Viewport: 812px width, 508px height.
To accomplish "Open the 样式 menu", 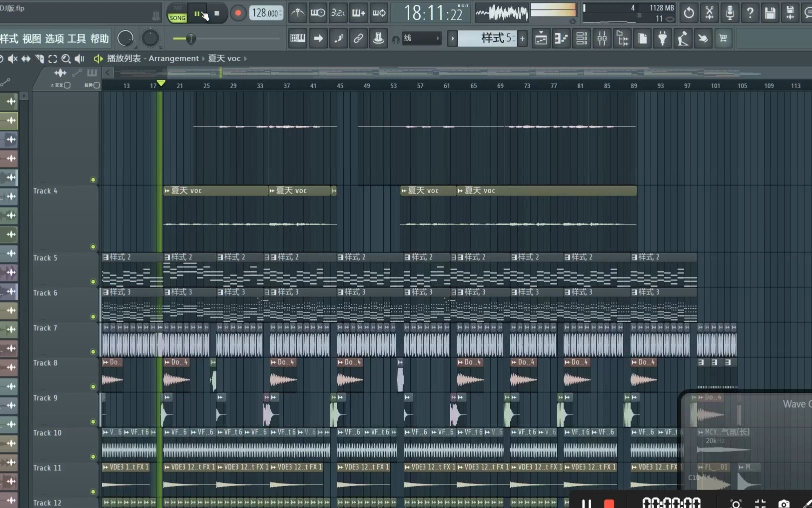I will point(9,38).
